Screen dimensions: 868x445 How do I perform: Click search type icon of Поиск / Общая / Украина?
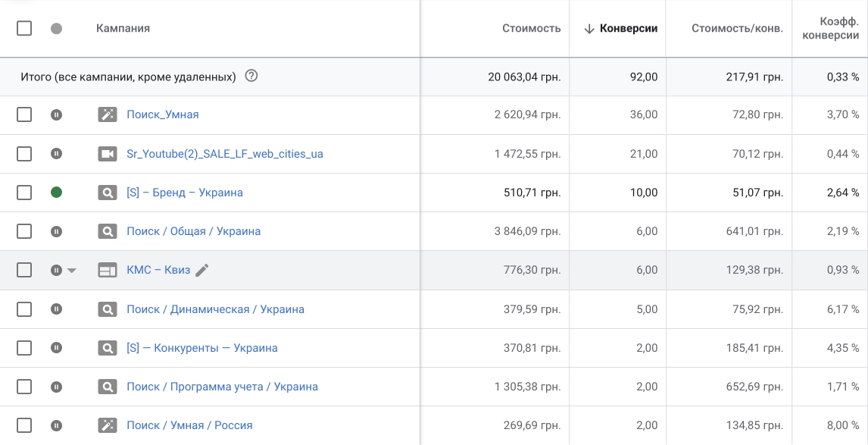(108, 231)
